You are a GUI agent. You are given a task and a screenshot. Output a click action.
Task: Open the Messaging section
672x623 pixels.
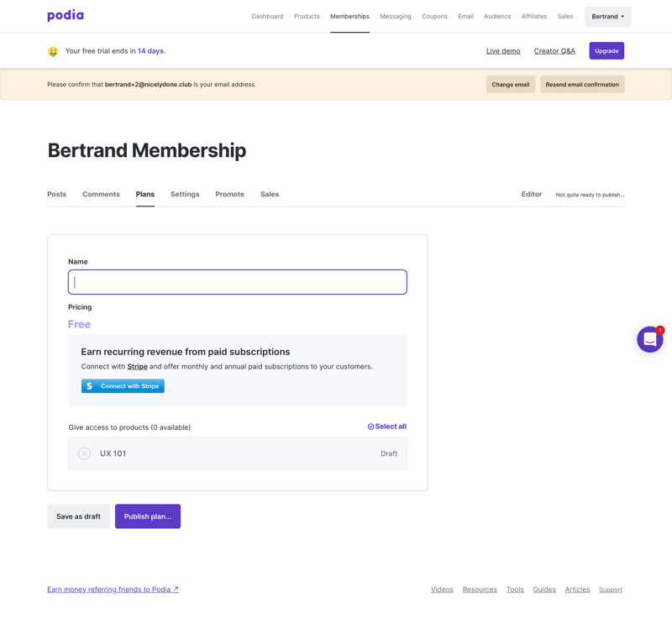[395, 16]
